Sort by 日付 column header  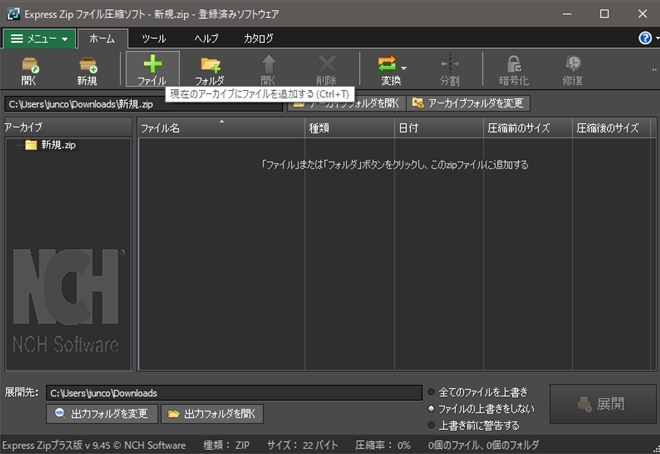(439, 128)
